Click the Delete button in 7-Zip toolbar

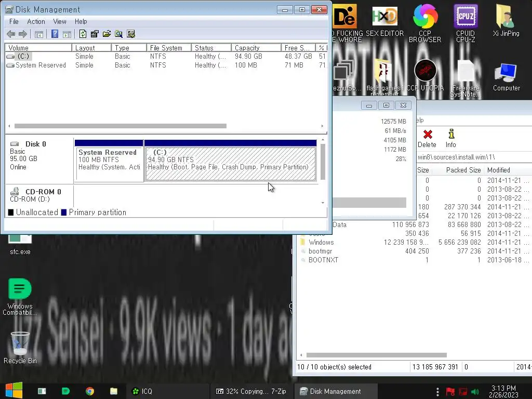(x=427, y=138)
